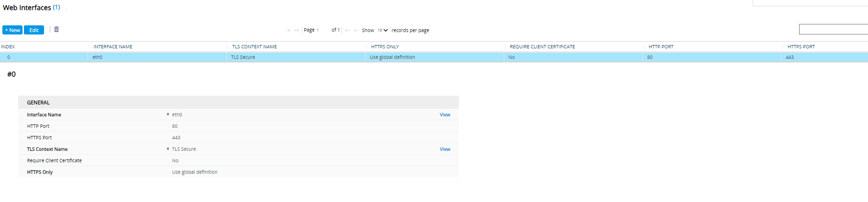Click the 80 cell in the table row
Image resolution: width=868 pixels, height=202 pixels.
tap(712, 57)
